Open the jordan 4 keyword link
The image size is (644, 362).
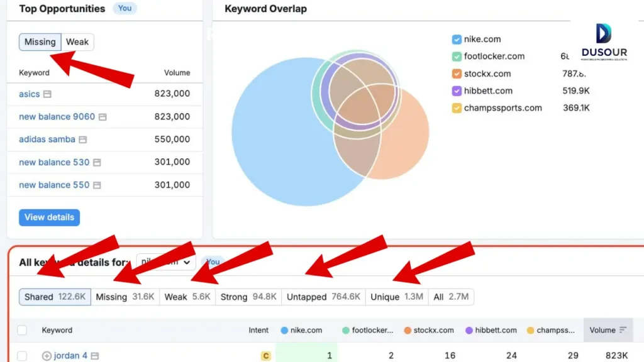(70, 356)
